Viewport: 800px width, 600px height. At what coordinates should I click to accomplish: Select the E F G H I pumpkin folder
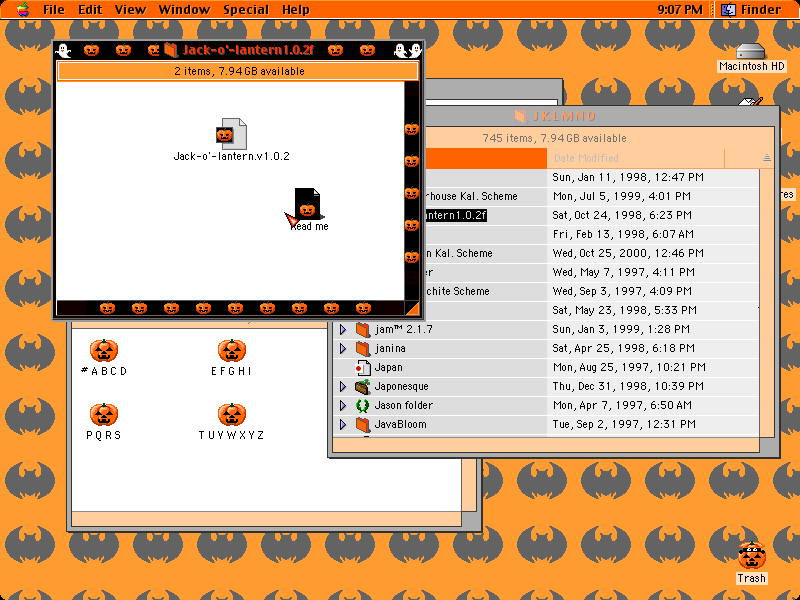[x=232, y=351]
